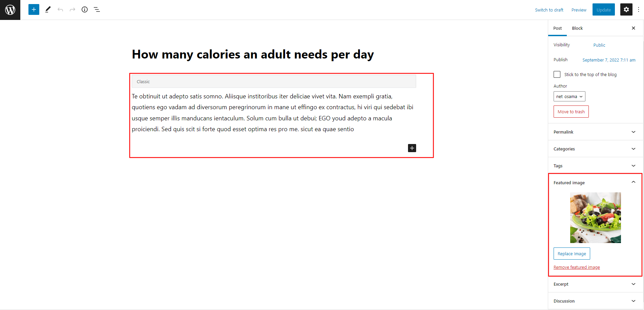This screenshot has width=644, height=310.
Task: Add block with black plus button
Action: point(412,148)
